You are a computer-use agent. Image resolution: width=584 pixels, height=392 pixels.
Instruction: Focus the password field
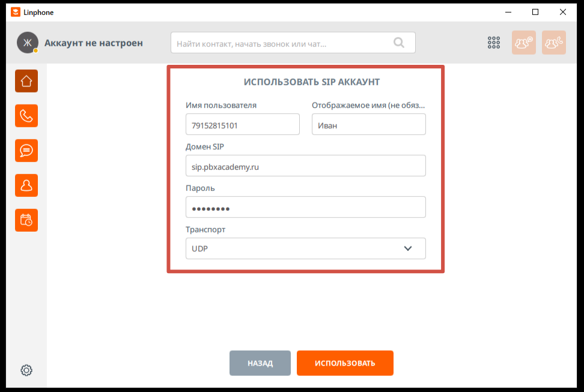coord(305,207)
